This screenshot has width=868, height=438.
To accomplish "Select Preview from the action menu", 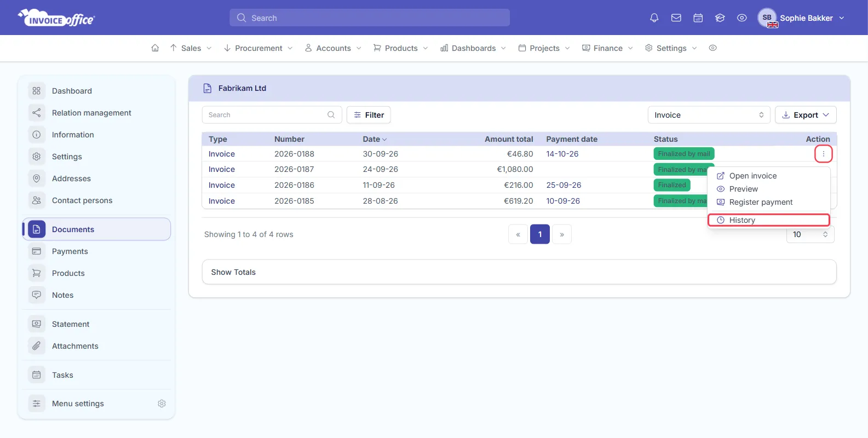I will (768, 189).
